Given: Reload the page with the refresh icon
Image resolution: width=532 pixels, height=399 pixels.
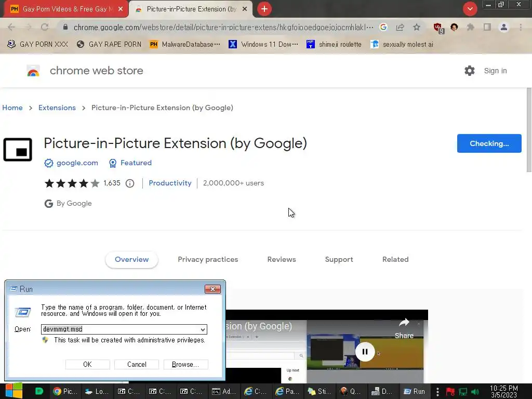Looking at the screenshot, I should (45, 27).
